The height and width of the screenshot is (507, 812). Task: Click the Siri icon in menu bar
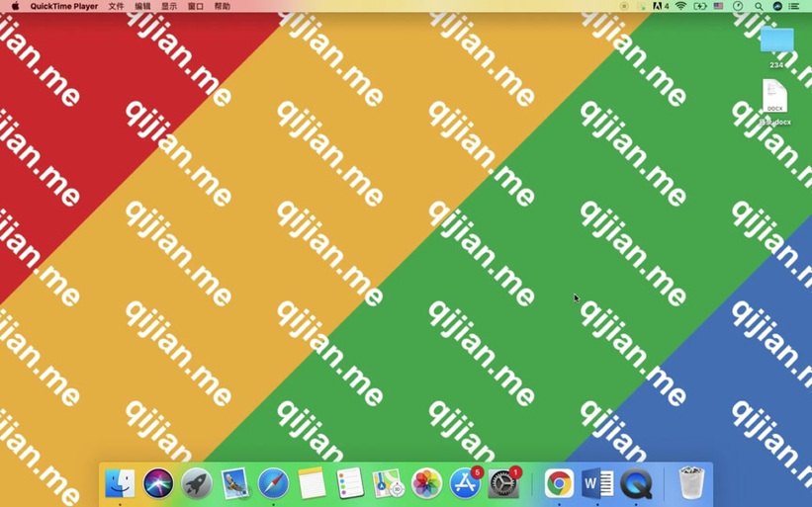tap(776, 6)
